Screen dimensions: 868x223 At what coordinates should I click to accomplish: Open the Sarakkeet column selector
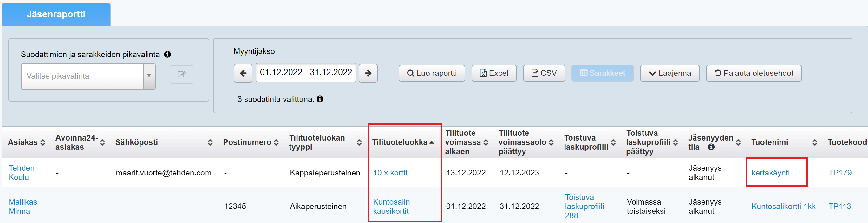(x=602, y=73)
